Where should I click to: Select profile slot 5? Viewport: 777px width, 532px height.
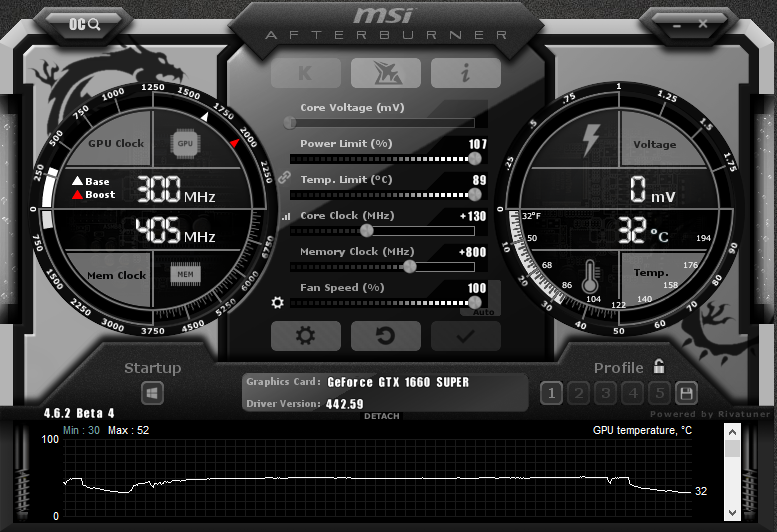pos(659,393)
